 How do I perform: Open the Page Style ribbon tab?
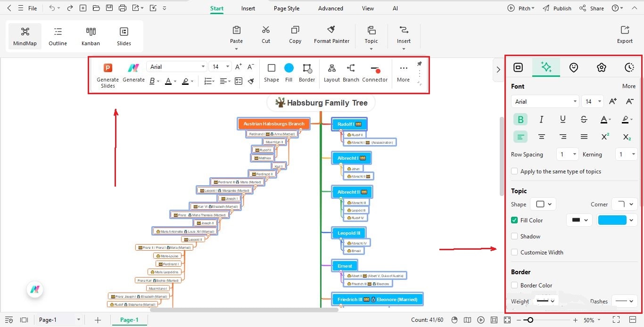(x=287, y=8)
